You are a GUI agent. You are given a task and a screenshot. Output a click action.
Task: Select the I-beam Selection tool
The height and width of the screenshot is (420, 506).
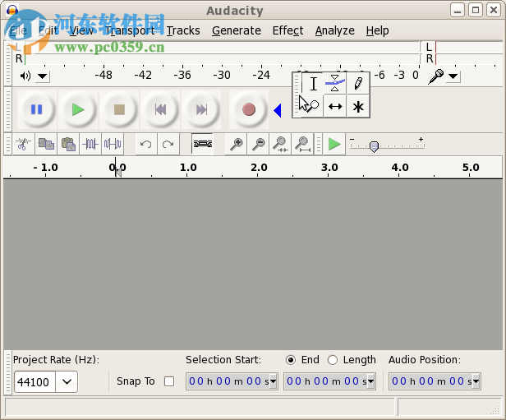tap(313, 84)
